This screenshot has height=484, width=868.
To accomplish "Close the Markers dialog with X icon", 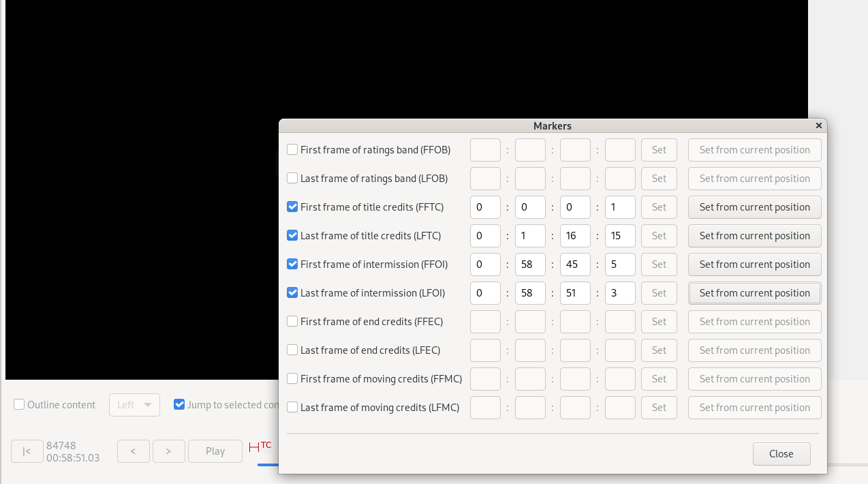I will coord(819,126).
